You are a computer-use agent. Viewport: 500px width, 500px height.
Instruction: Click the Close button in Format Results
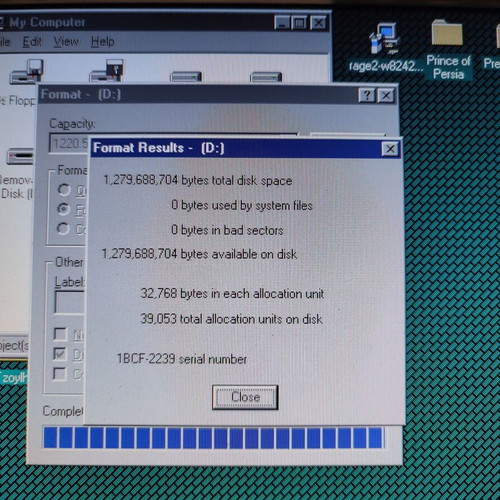pyautogui.click(x=245, y=397)
